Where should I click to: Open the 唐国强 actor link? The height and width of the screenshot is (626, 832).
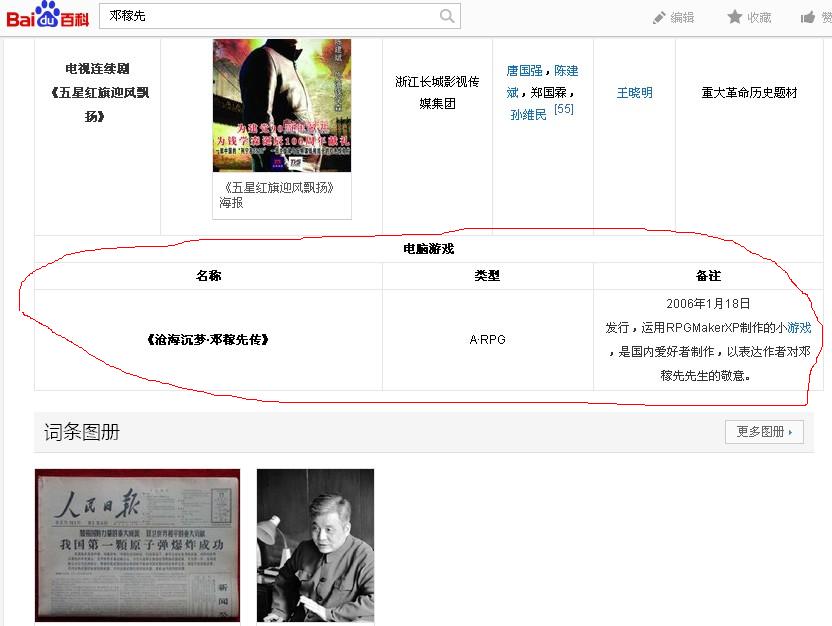524,71
